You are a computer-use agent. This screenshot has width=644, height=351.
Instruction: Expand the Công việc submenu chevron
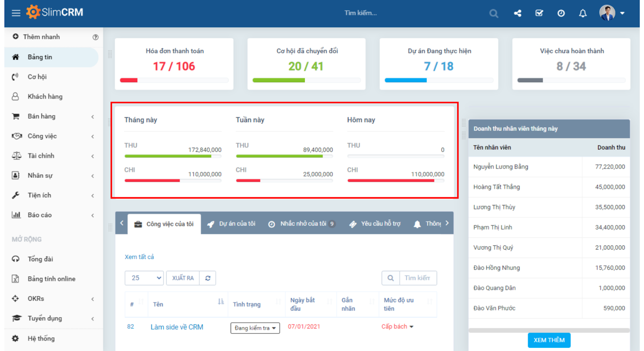pyautogui.click(x=93, y=136)
